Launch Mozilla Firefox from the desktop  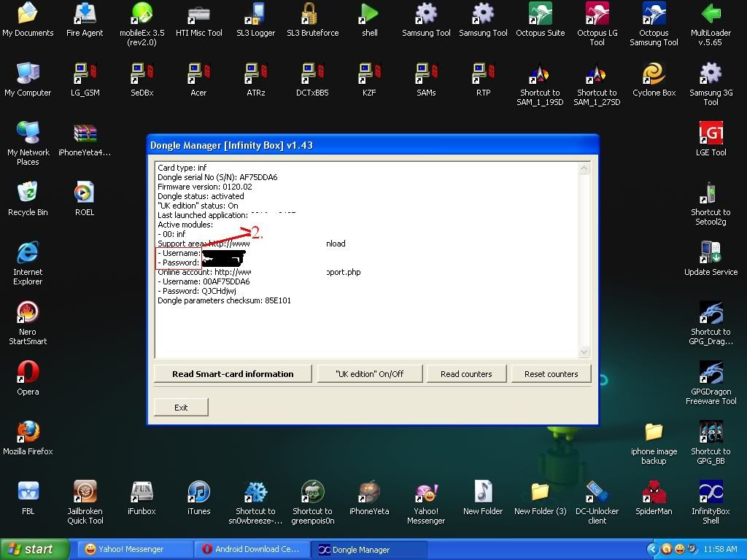[x=28, y=438]
